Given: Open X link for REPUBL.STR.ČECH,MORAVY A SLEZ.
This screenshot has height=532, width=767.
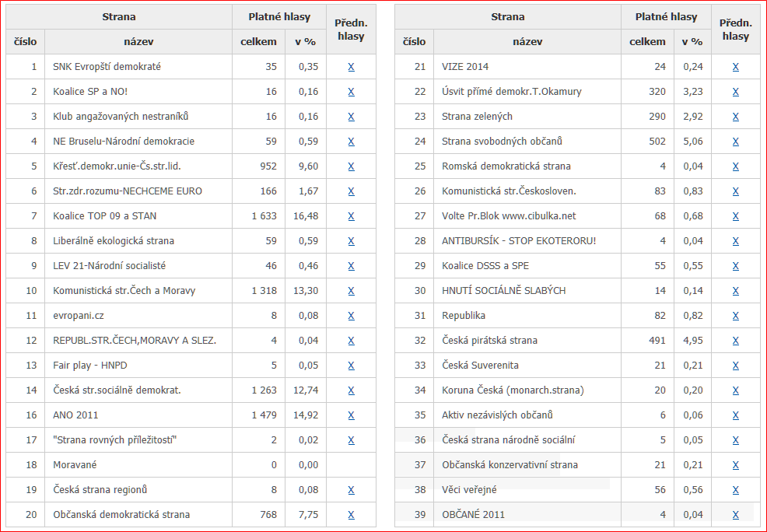Looking at the screenshot, I should pyautogui.click(x=351, y=341).
